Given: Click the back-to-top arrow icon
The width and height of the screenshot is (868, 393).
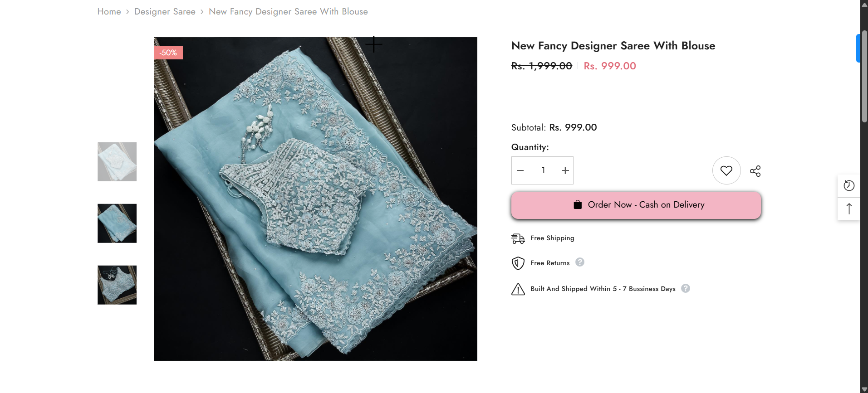Looking at the screenshot, I should coord(848,209).
